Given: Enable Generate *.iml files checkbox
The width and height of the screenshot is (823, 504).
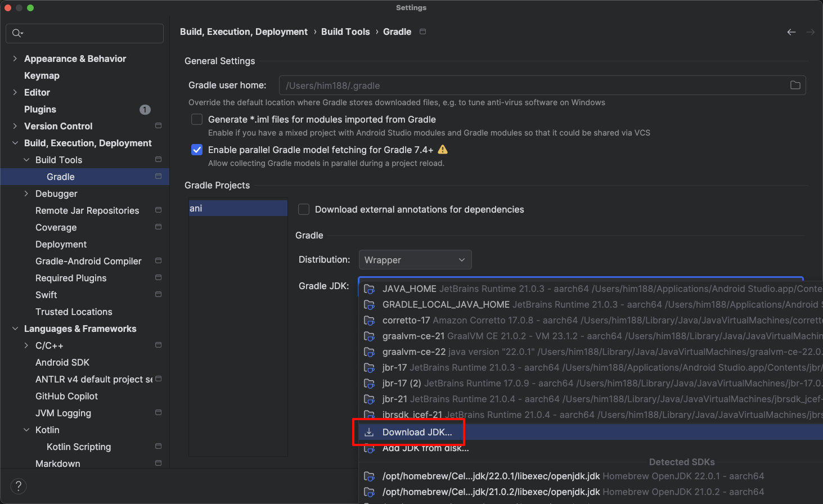Looking at the screenshot, I should tap(197, 119).
